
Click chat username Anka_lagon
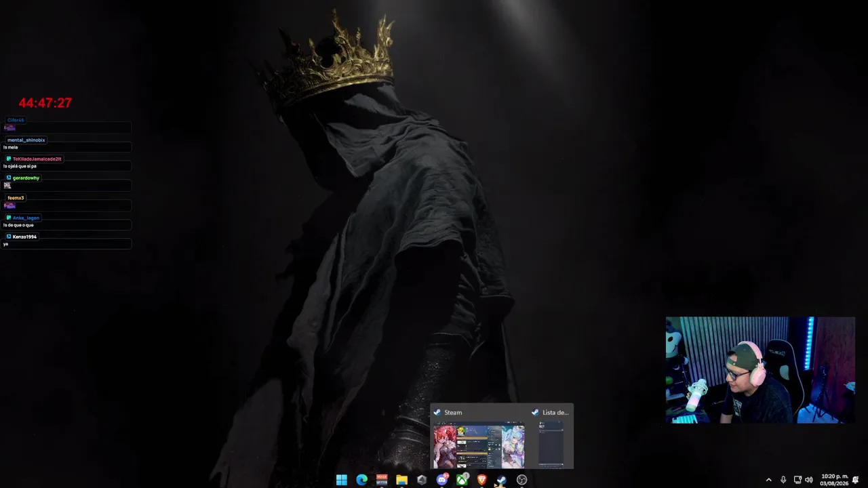tap(26, 218)
